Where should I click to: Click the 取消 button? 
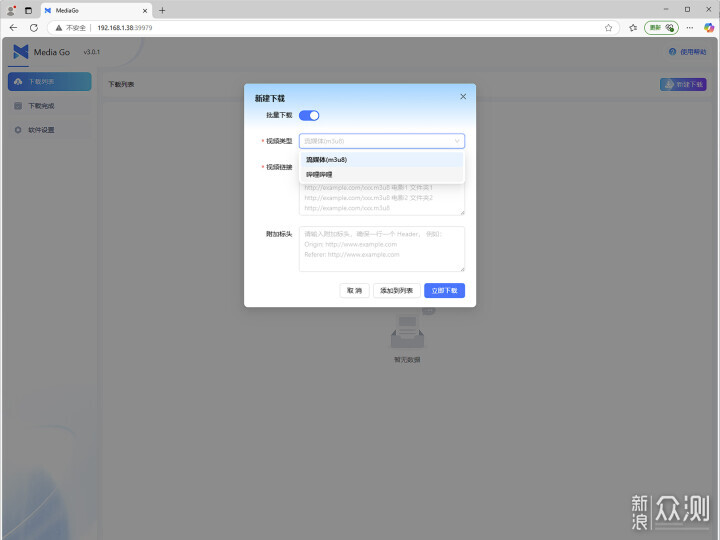354,290
